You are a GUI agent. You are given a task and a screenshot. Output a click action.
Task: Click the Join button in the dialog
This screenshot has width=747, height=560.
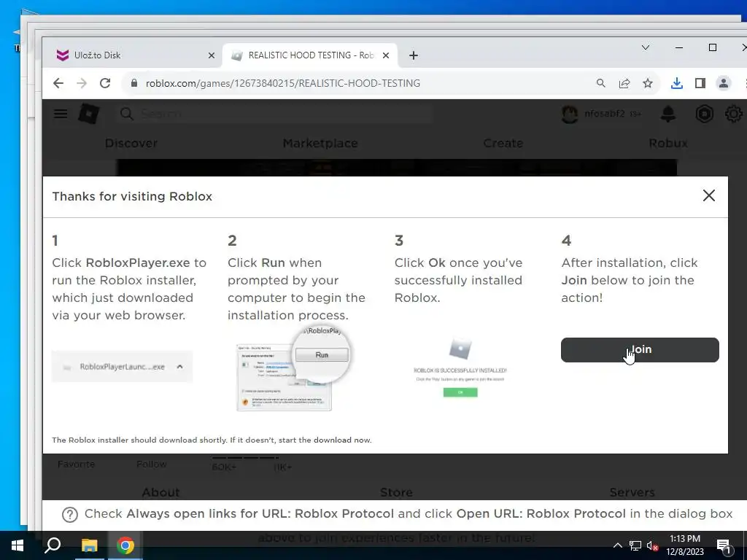(639, 350)
